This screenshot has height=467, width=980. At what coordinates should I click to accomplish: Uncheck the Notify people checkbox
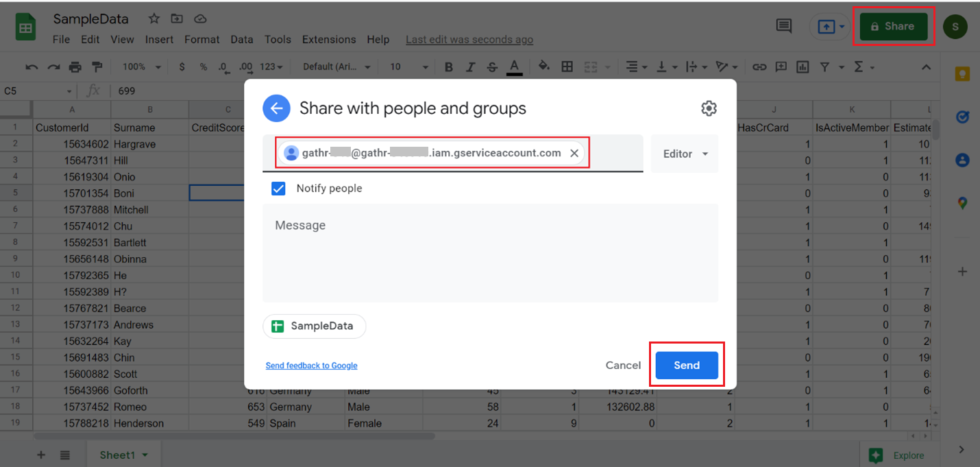pyautogui.click(x=278, y=188)
